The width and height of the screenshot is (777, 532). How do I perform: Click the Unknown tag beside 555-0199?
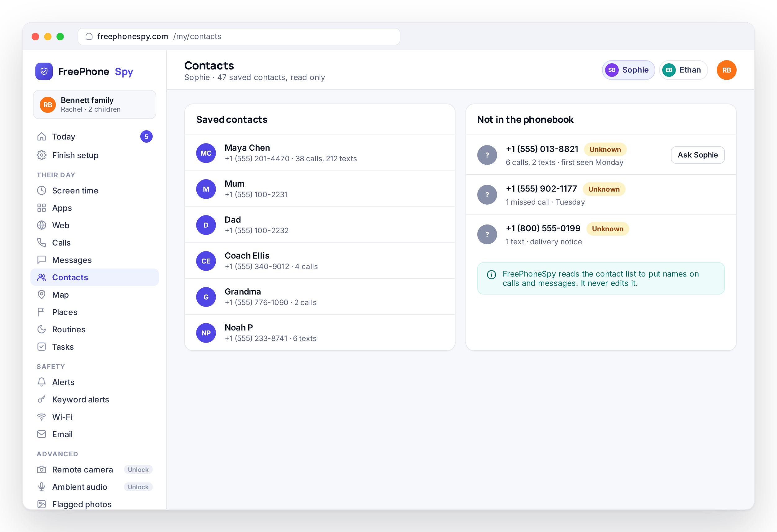(608, 229)
